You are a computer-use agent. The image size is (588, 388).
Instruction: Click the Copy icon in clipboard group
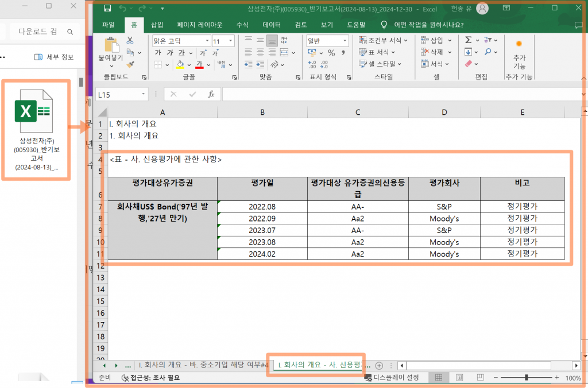(x=130, y=52)
